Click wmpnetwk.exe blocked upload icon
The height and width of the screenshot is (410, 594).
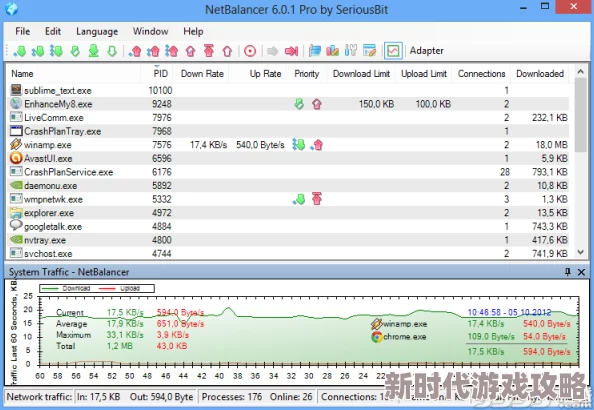317,199
